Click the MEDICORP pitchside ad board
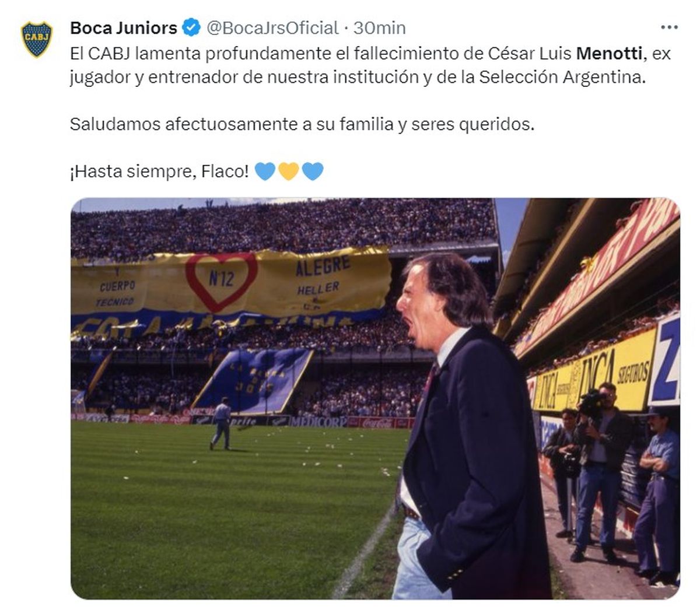 pyautogui.click(x=318, y=422)
